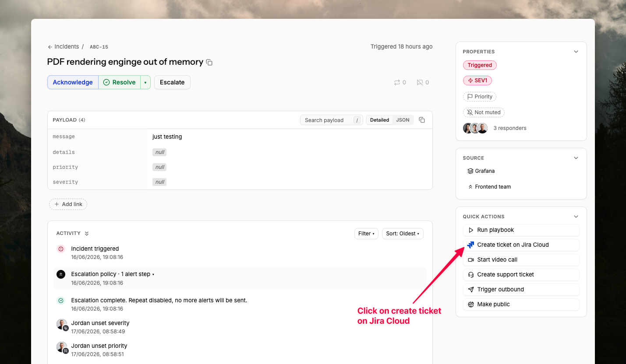Click the Acknowledge button

(x=73, y=82)
